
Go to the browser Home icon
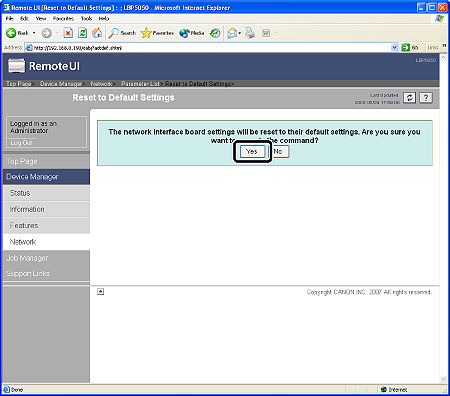[97, 33]
